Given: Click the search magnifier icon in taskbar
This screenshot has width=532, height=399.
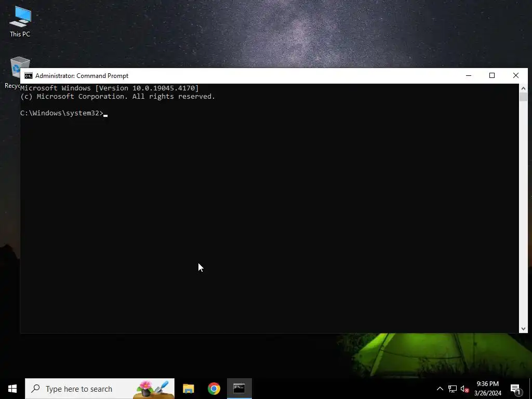Looking at the screenshot, I should pos(35,389).
